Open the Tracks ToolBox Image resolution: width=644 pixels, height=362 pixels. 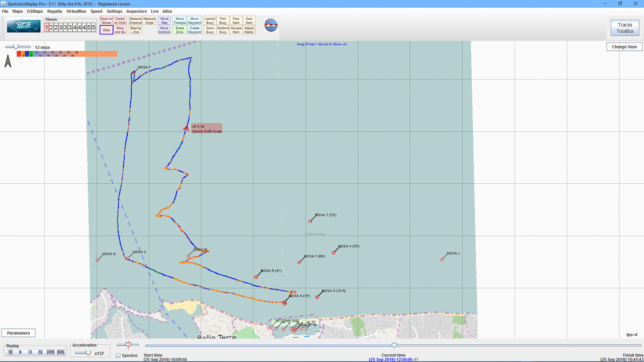pos(625,28)
